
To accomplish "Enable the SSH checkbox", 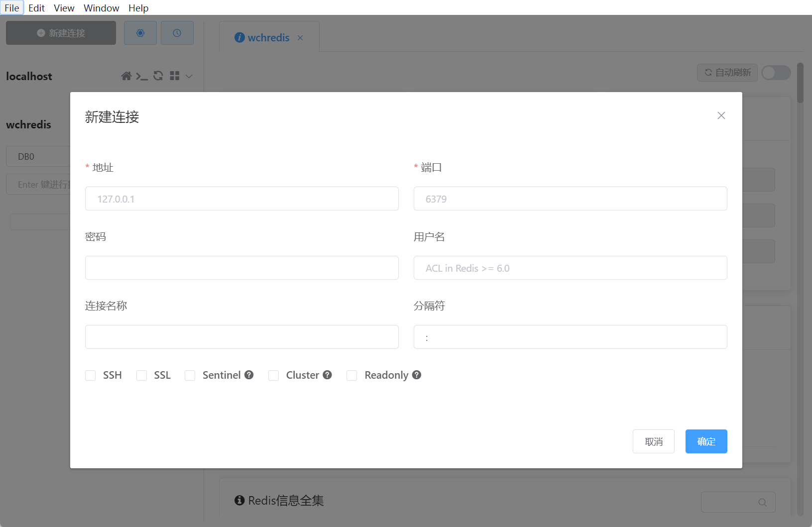I will [x=91, y=375].
